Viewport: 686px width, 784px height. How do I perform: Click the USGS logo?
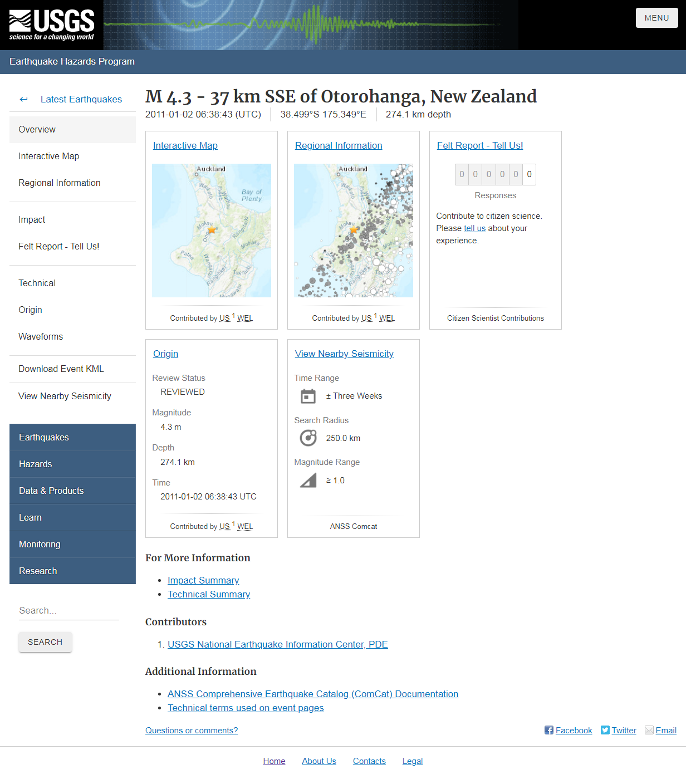(x=52, y=25)
